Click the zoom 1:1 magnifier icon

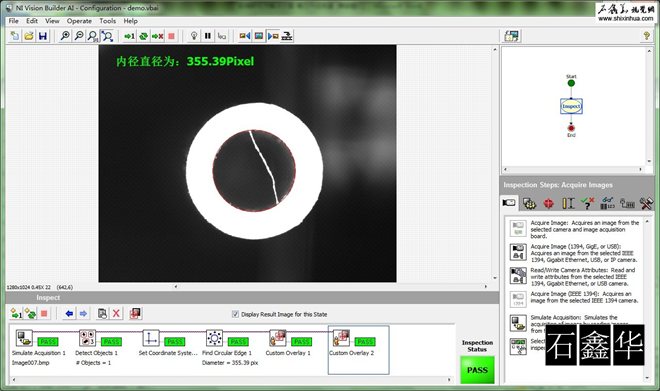(x=93, y=36)
